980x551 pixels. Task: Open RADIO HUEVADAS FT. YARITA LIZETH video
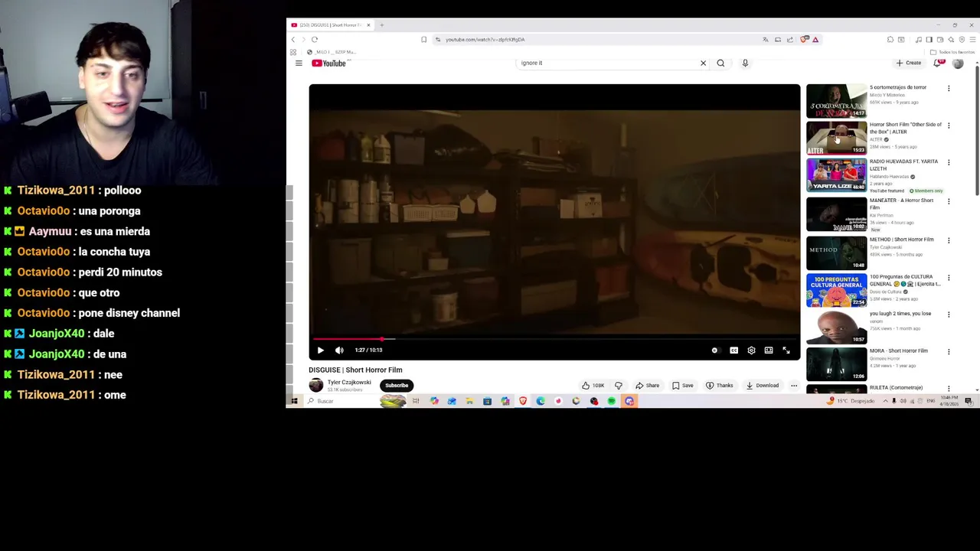pos(836,175)
